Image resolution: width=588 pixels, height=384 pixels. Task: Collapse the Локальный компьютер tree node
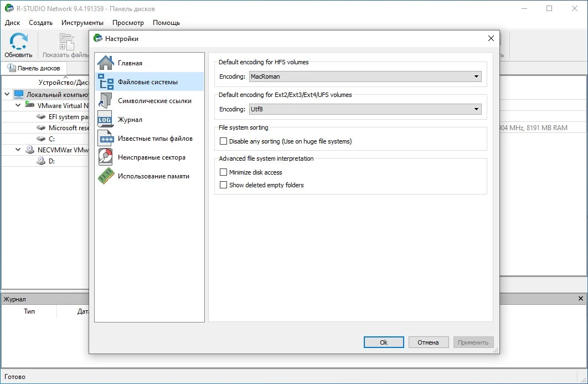[7, 94]
